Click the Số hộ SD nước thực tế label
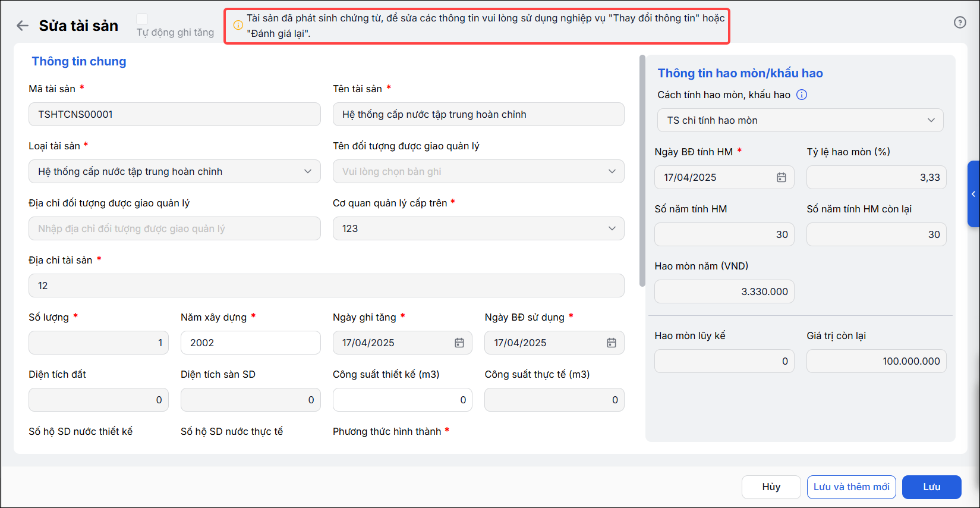The width and height of the screenshot is (980, 508). coord(232,431)
